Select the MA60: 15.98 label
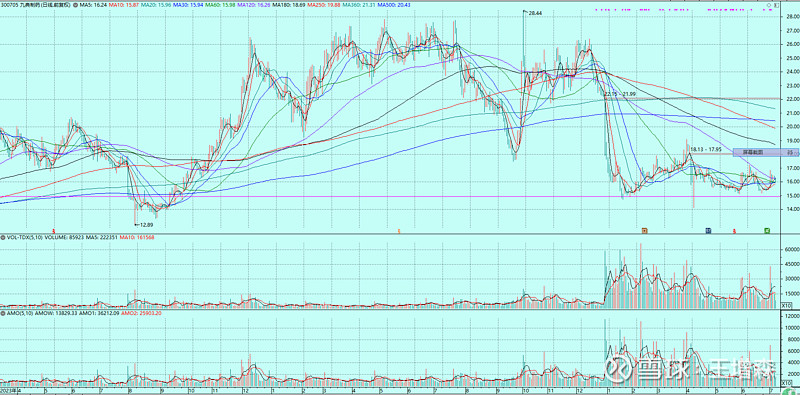Viewport: 800px width, 395px height. coord(221,5)
